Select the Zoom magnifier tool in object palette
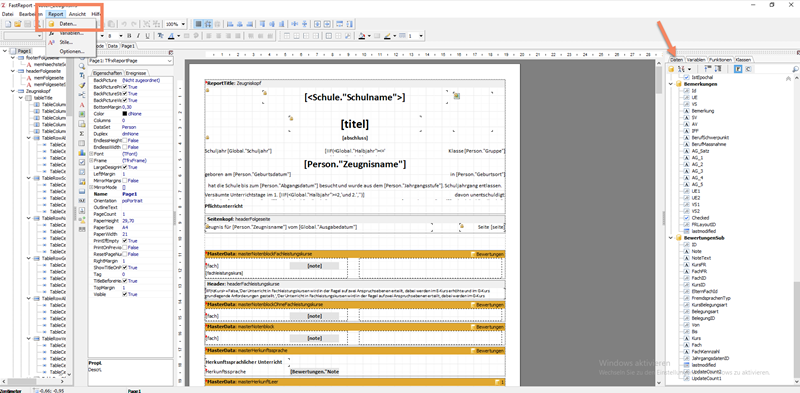The height and width of the screenshot is (393, 800). (82, 67)
